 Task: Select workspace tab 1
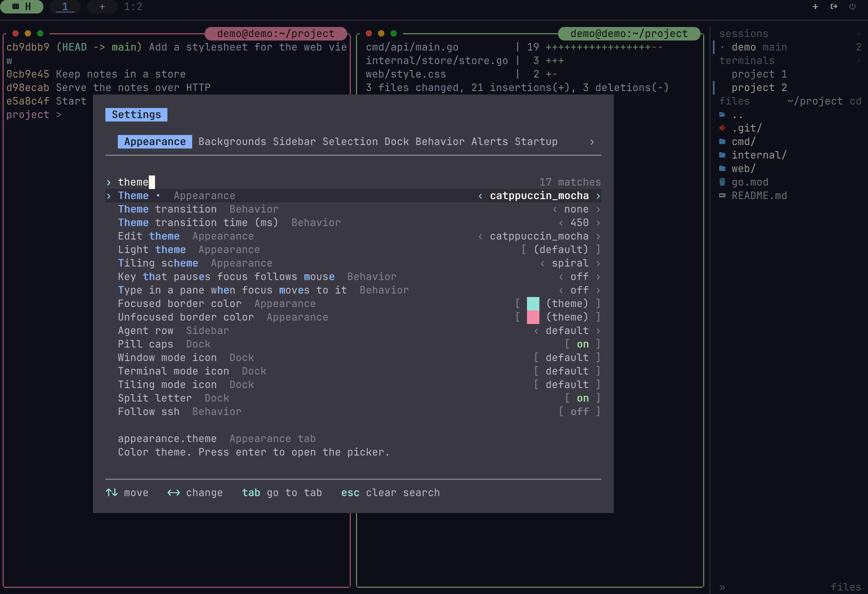[x=65, y=6]
